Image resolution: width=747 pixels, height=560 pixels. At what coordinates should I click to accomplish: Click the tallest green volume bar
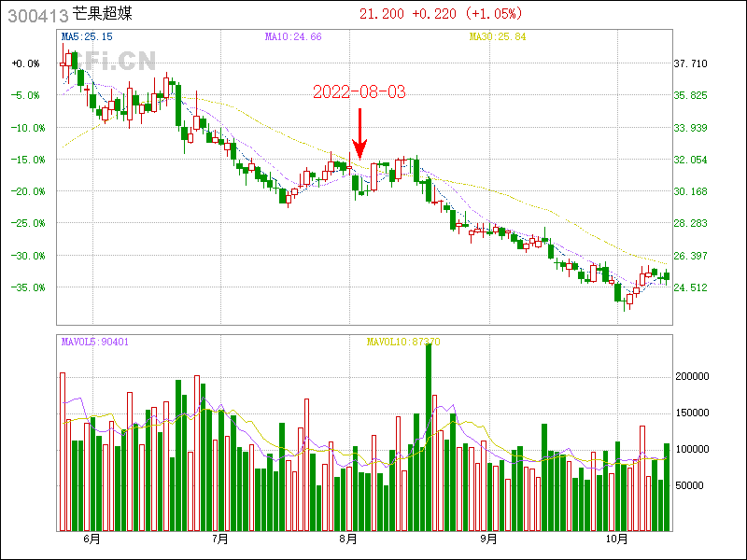pyautogui.click(x=429, y=439)
